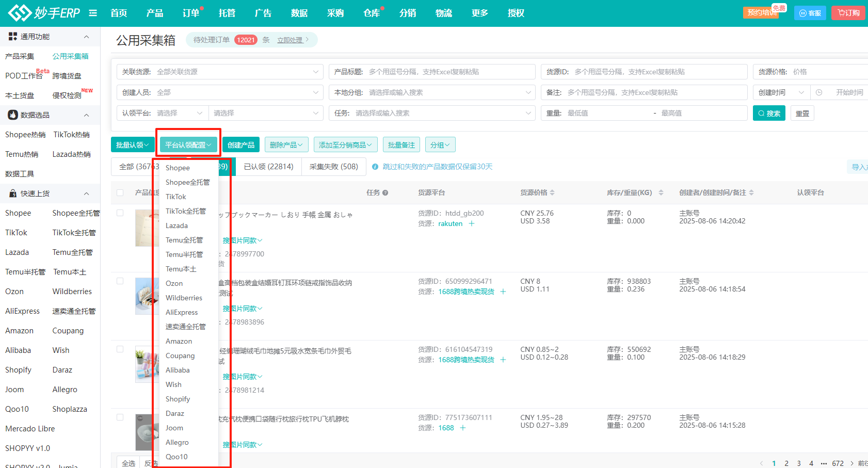Screen dimensions: 868x468
Task: Click the next page arrow in the pagination
Action: pos(851,463)
